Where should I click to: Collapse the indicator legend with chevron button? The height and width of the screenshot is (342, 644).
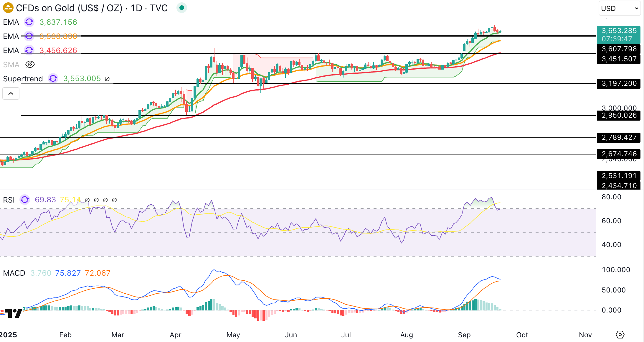pos(11,93)
